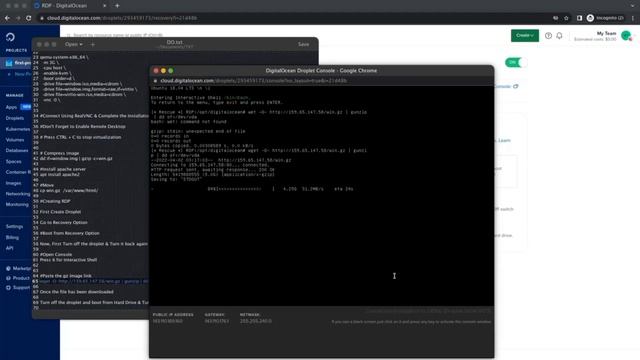Click the new document plus in DO.txt editor
This screenshot has height=360, width=640.
click(93, 44)
